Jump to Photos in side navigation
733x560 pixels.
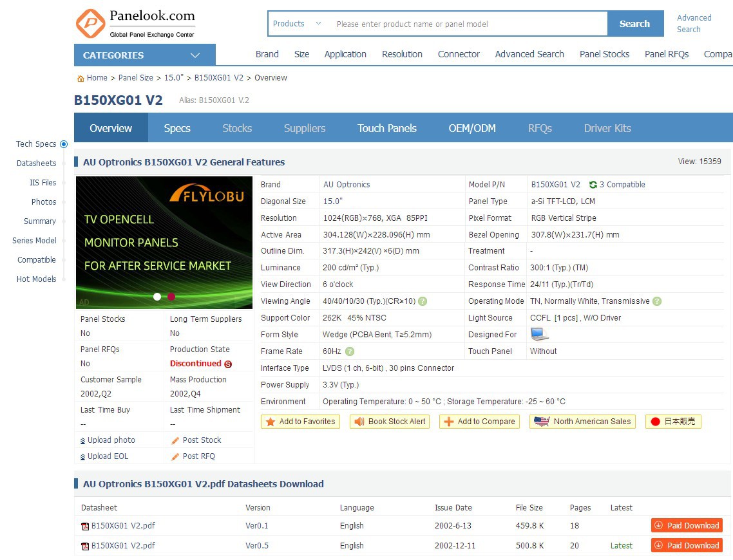pyautogui.click(x=44, y=201)
